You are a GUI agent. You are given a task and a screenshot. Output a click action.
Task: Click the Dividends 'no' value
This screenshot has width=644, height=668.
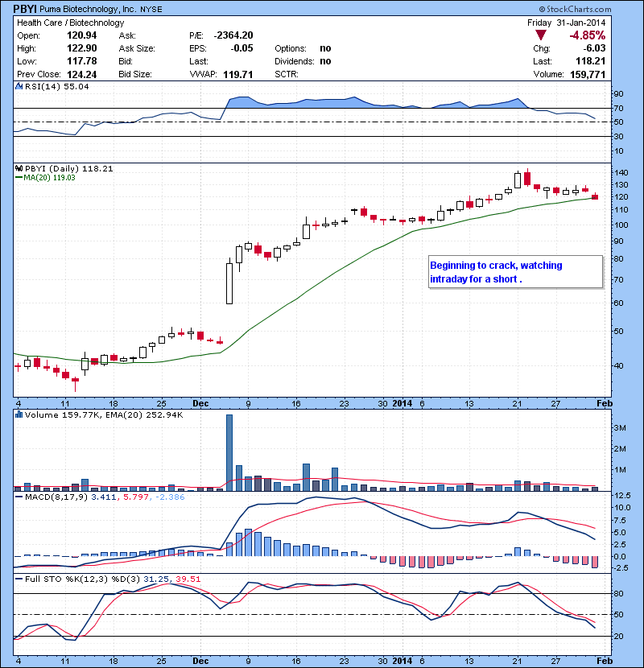click(x=325, y=61)
